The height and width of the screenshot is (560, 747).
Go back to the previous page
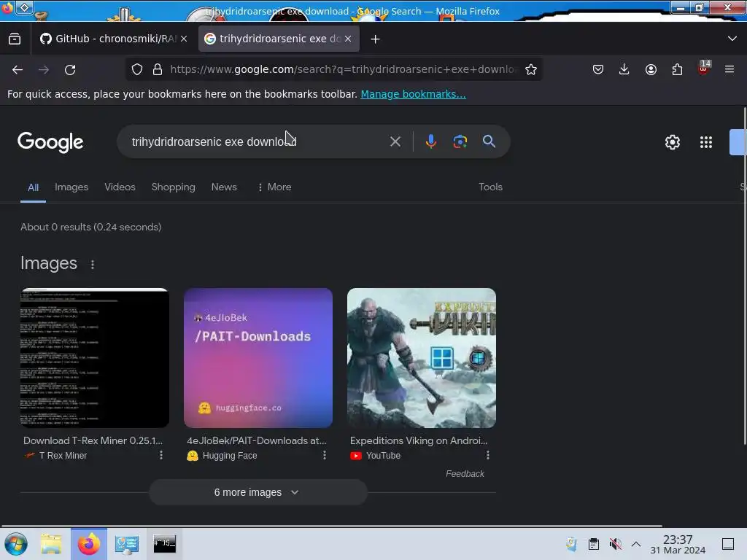[x=18, y=69]
